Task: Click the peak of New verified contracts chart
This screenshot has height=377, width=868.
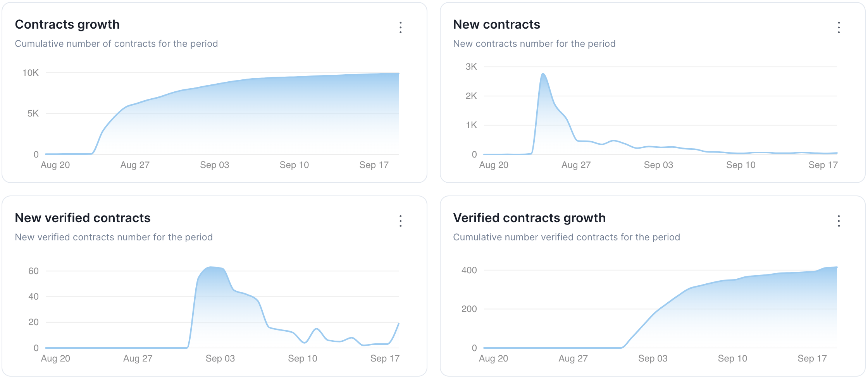Action: pyautogui.click(x=211, y=267)
